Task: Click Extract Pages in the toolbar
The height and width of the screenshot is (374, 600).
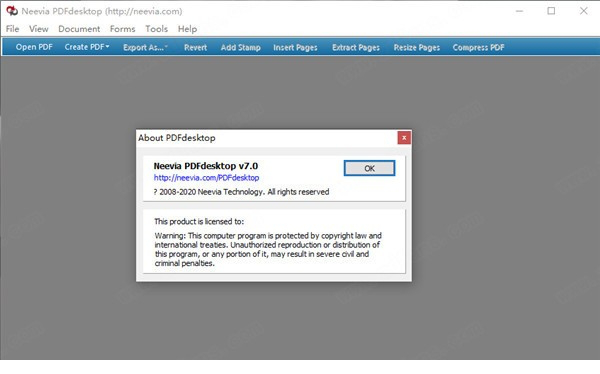Action: 356,47
